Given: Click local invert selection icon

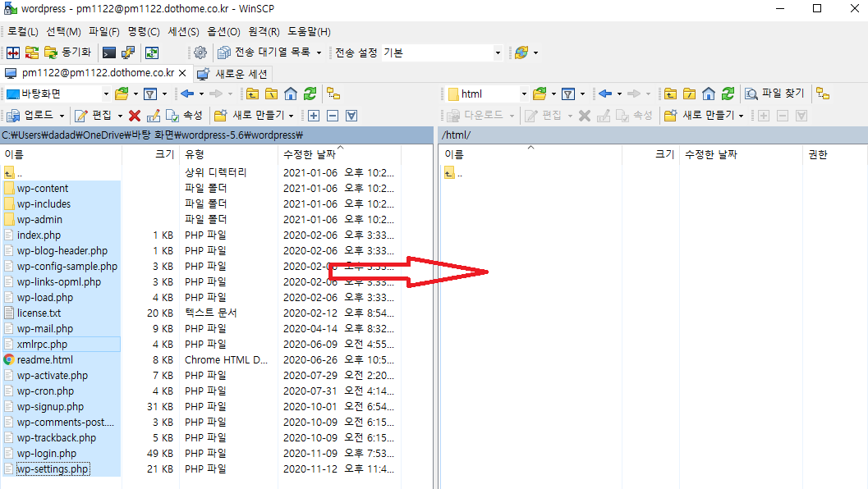Looking at the screenshot, I should point(351,115).
